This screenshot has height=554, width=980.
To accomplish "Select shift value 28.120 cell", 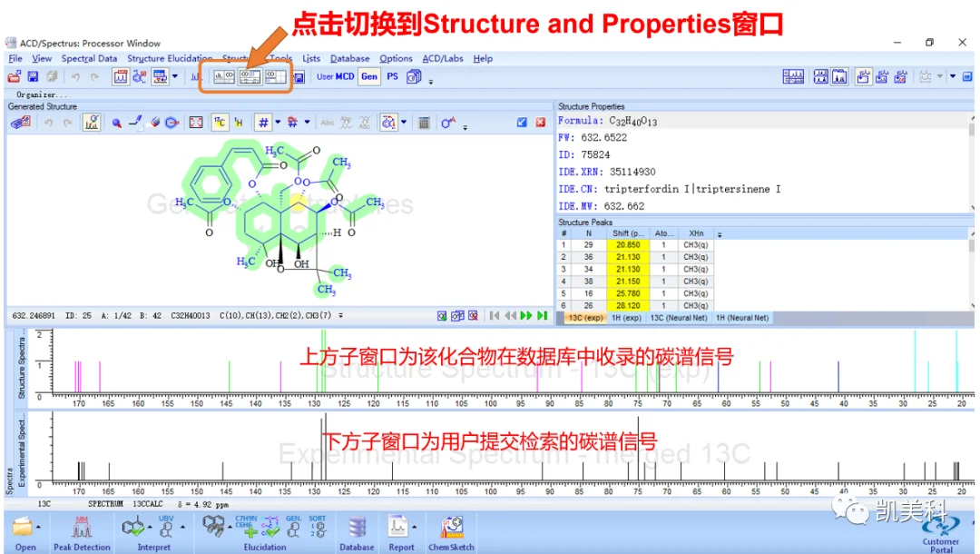I will [628, 306].
